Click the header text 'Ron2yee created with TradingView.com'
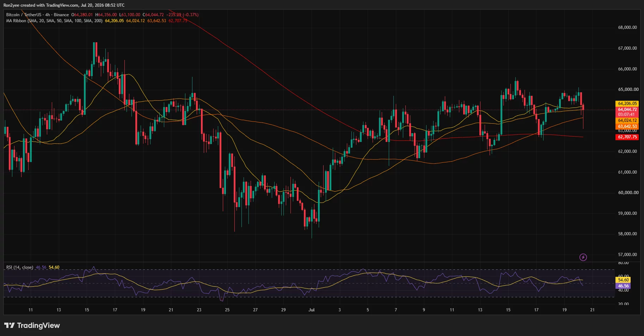Viewport: 644px width, 336px height. click(x=41, y=5)
